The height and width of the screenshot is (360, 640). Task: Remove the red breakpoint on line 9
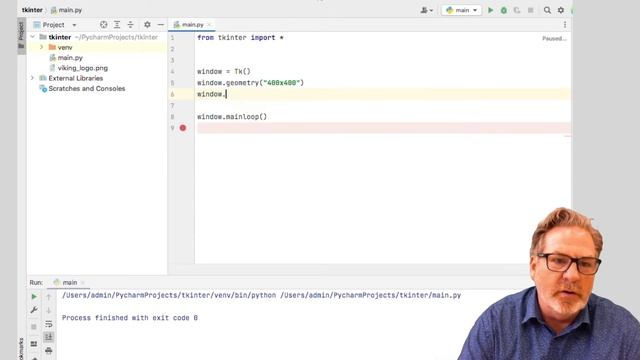[x=183, y=128]
